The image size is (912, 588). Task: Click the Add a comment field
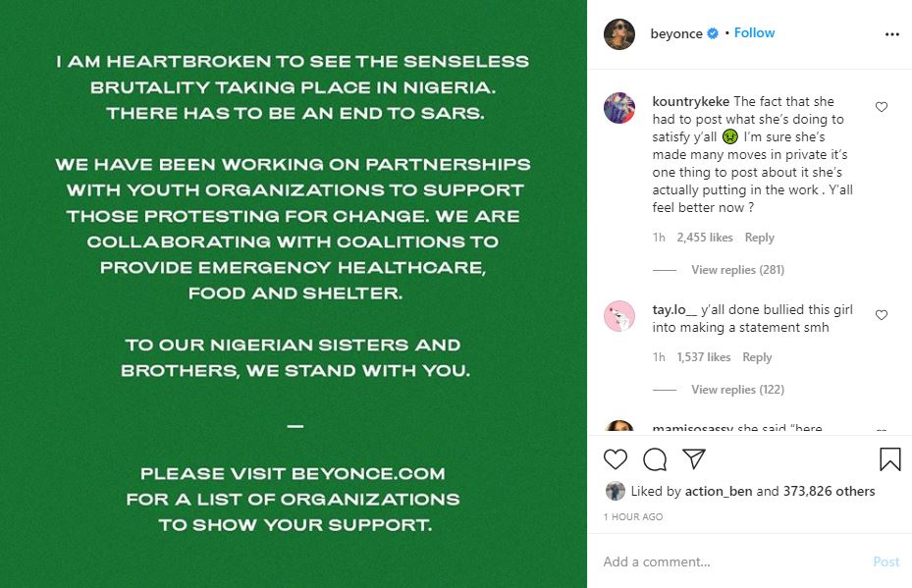pos(726,561)
